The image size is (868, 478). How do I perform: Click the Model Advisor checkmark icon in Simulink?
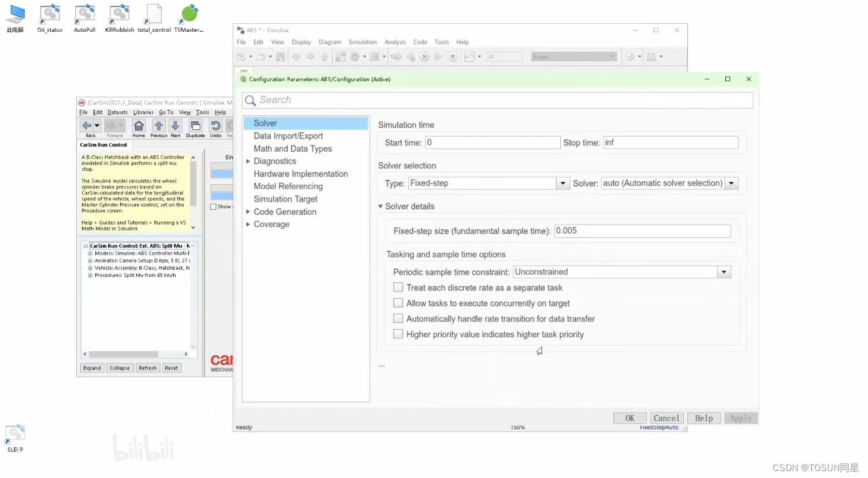[x=630, y=57]
